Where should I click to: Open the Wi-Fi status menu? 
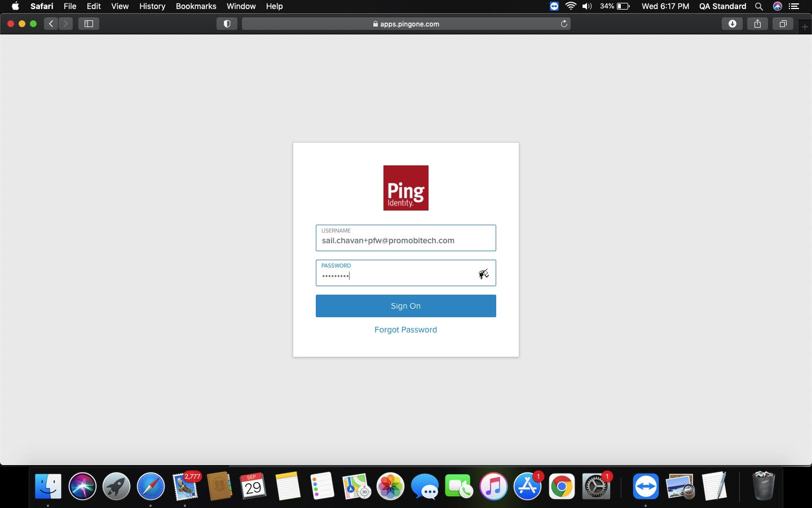[x=571, y=6]
